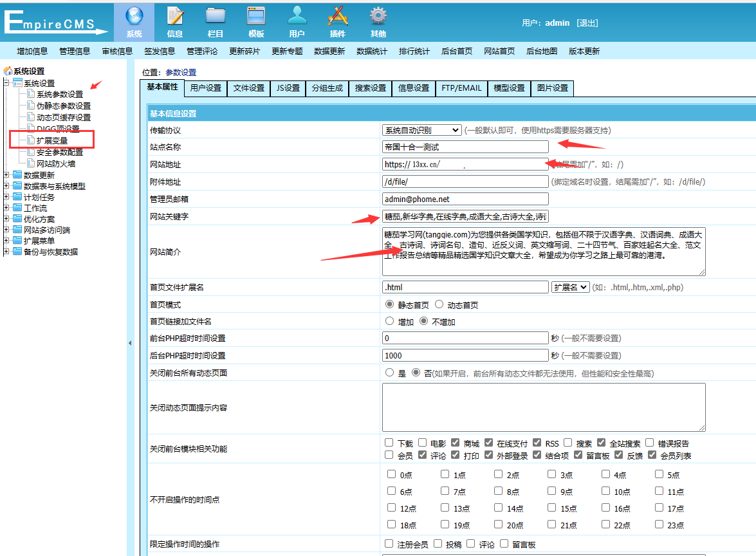Open the 扩展名 dropdown selector
Image resolution: width=756 pixels, height=556 pixels.
570,287
